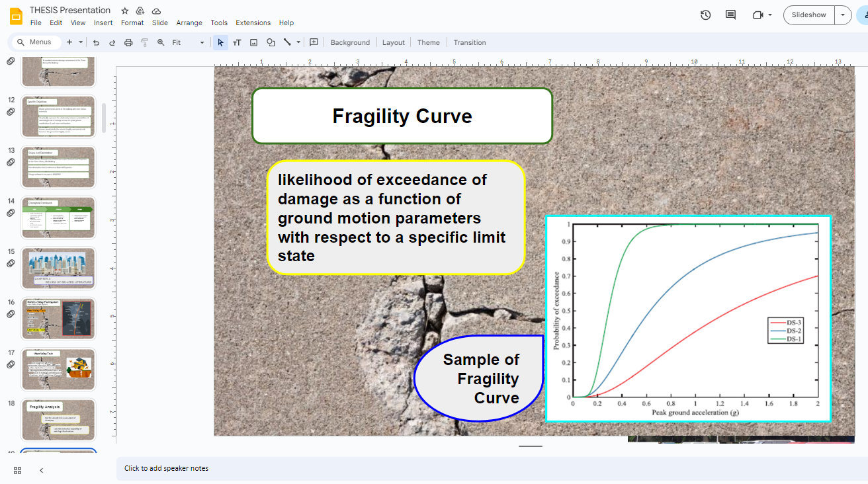Open the Shape tool icon

(271, 42)
